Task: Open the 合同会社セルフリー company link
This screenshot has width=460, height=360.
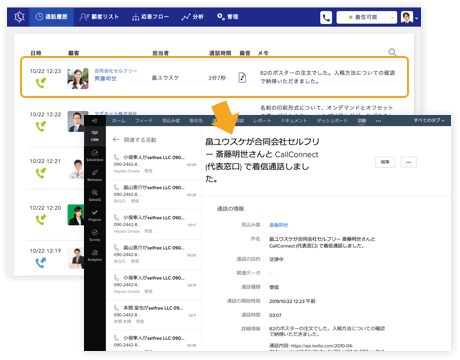Action: (x=116, y=71)
